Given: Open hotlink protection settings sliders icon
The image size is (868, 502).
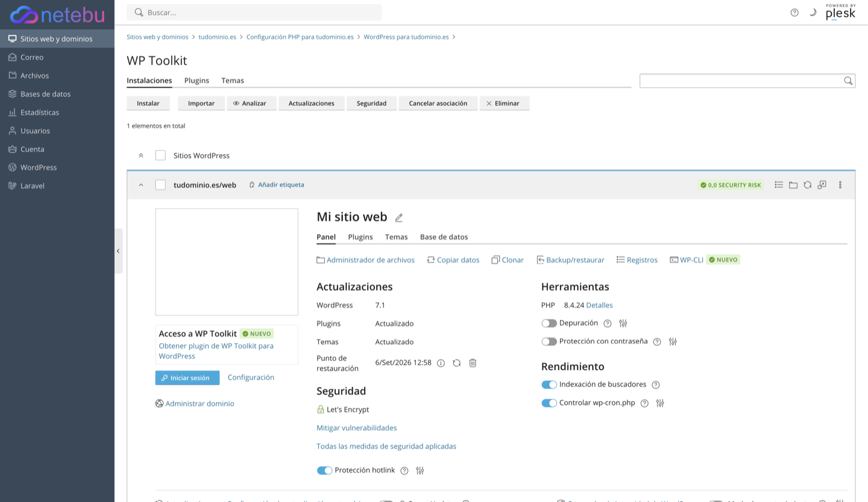Looking at the screenshot, I should click(420, 471).
